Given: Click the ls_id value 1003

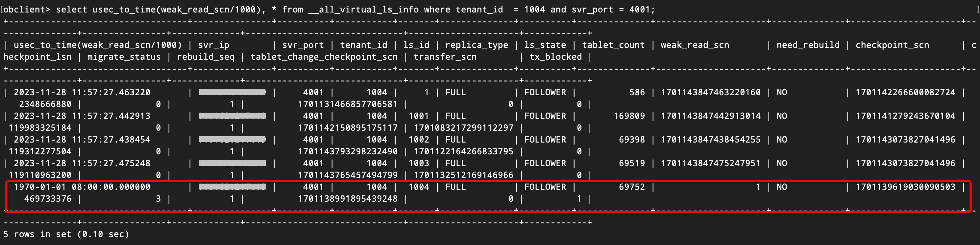Looking at the screenshot, I should tap(419, 163).
